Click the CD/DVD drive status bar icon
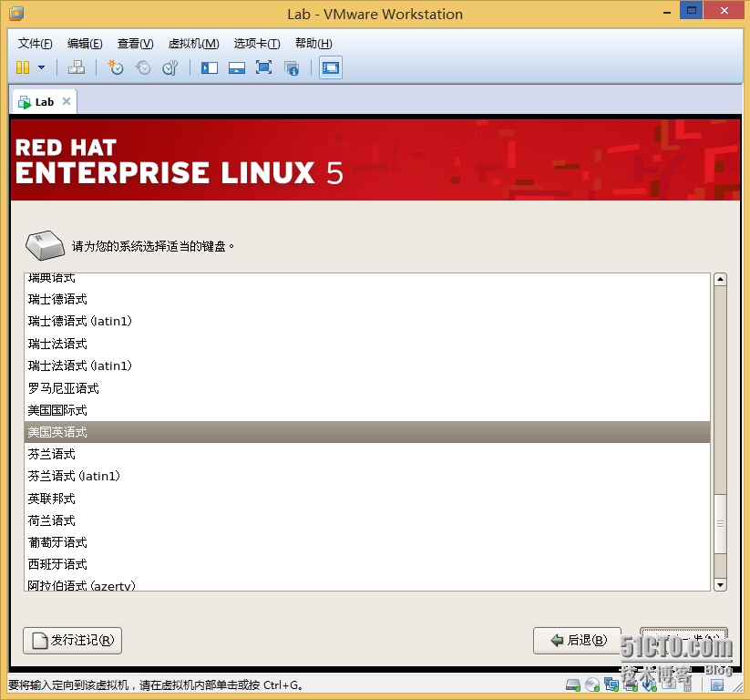 (x=592, y=685)
